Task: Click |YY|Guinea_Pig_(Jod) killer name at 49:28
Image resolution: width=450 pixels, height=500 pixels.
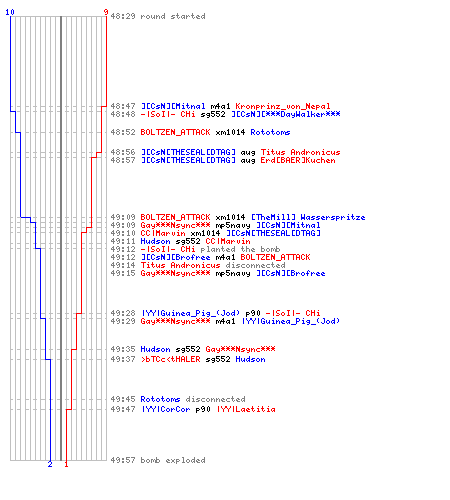Action: [191, 313]
